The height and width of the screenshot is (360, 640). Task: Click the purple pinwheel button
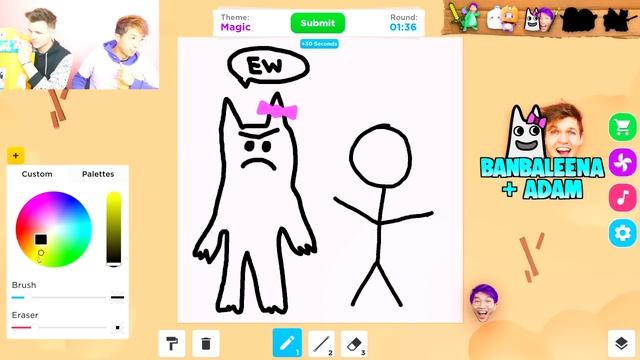tap(622, 162)
